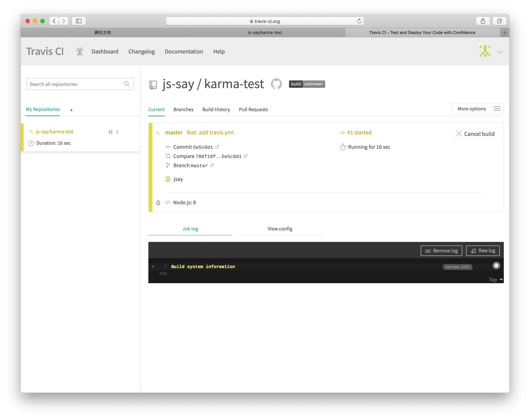Switch to the Current tab
The width and height of the screenshot is (530, 420).
(156, 109)
